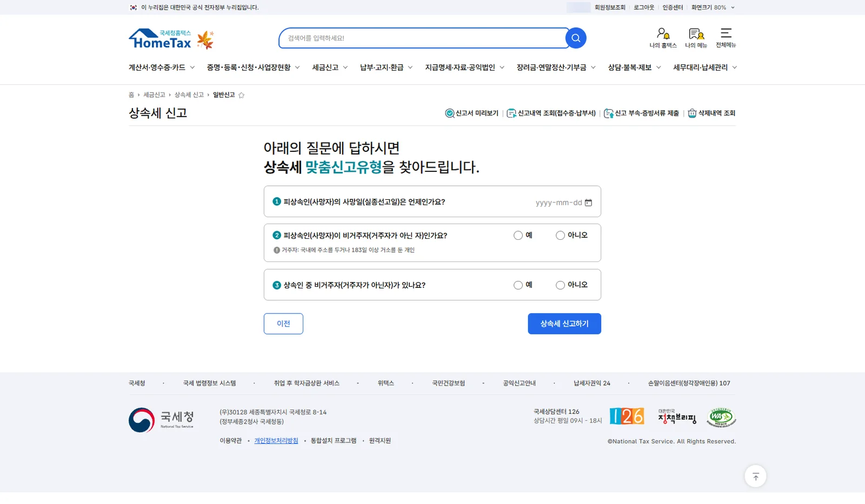This screenshot has height=504, width=865.
Task: Expand 세무대리·납세관리 menu
Action: point(705,68)
